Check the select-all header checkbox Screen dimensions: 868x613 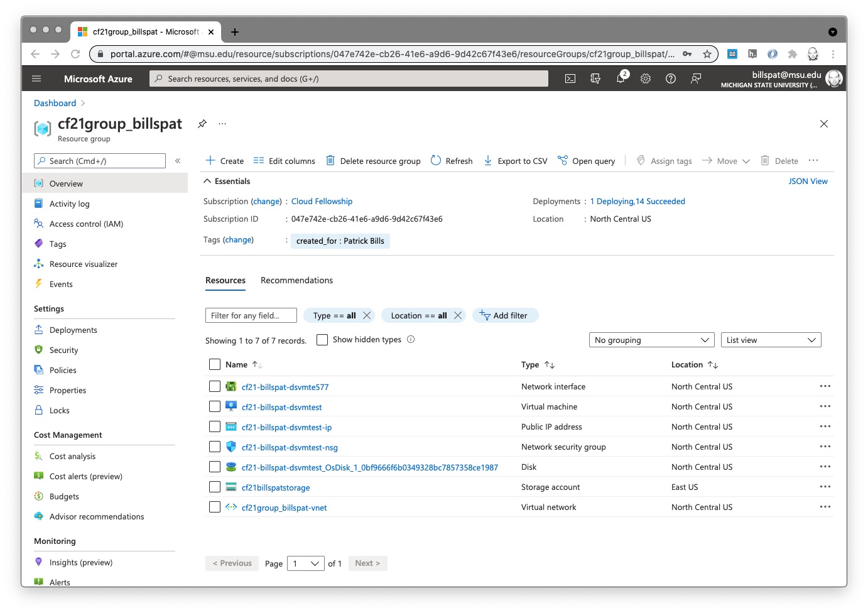pos(215,364)
